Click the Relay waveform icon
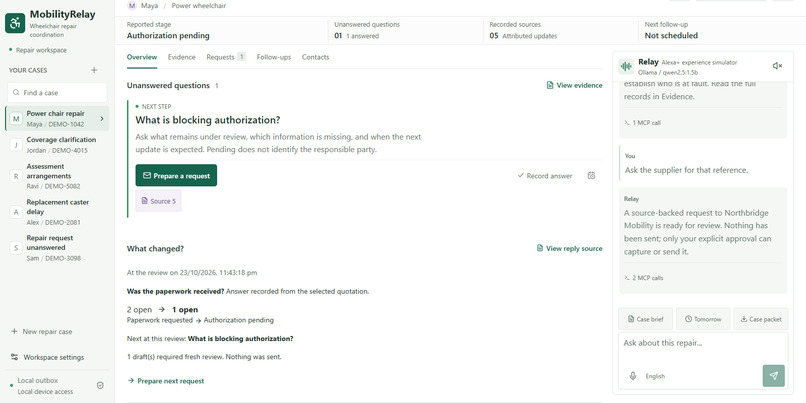Screen dimensions: 806x403 click(626, 66)
